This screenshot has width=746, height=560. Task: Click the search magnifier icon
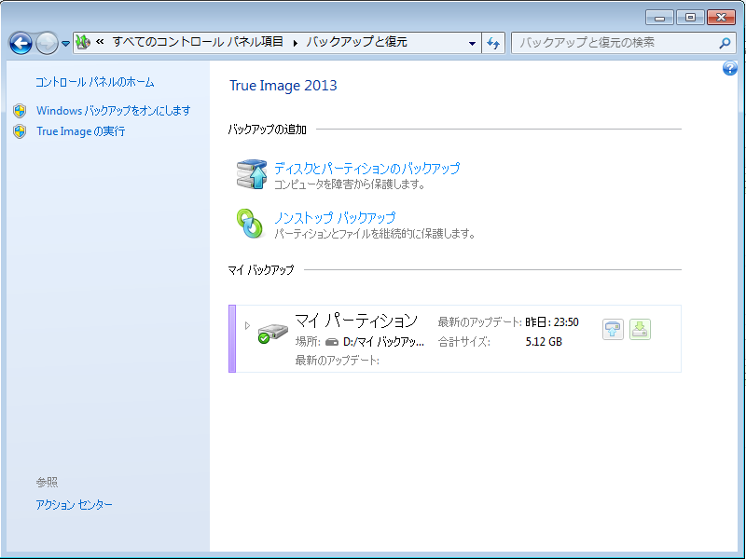tap(725, 43)
